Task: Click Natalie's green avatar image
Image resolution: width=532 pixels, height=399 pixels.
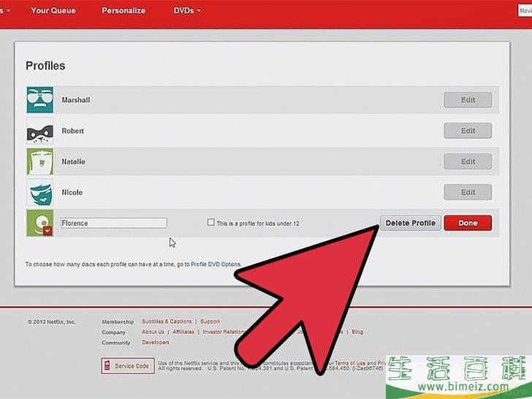Action: tap(40, 161)
